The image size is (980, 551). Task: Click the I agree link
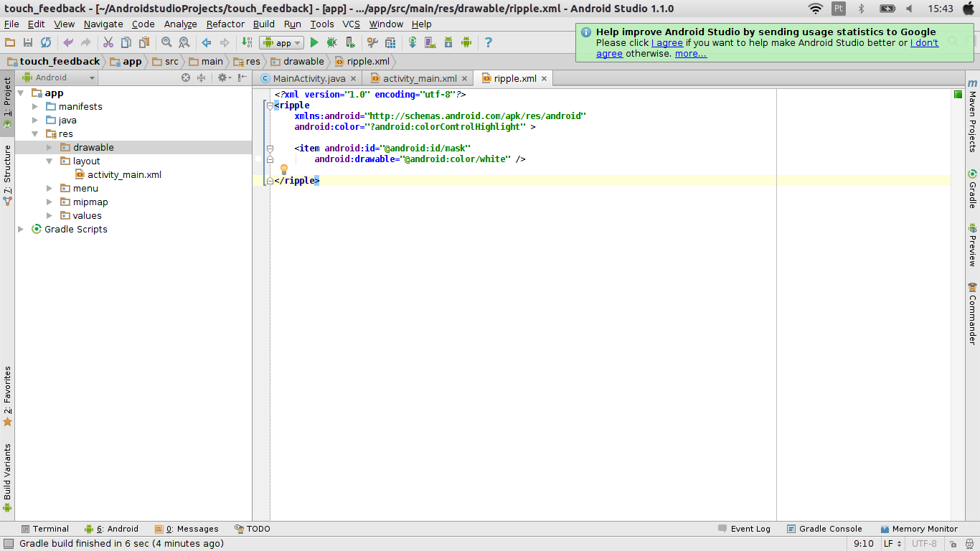point(667,42)
